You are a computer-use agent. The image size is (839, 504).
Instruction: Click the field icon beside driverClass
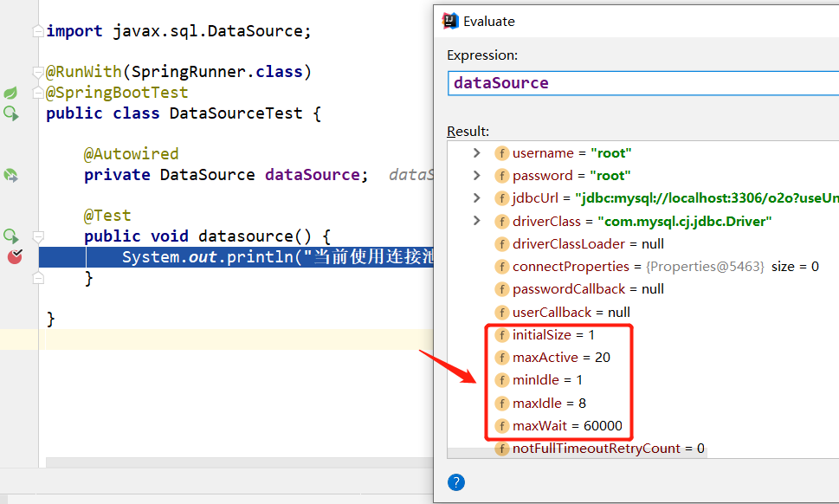click(x=501, y=222)
